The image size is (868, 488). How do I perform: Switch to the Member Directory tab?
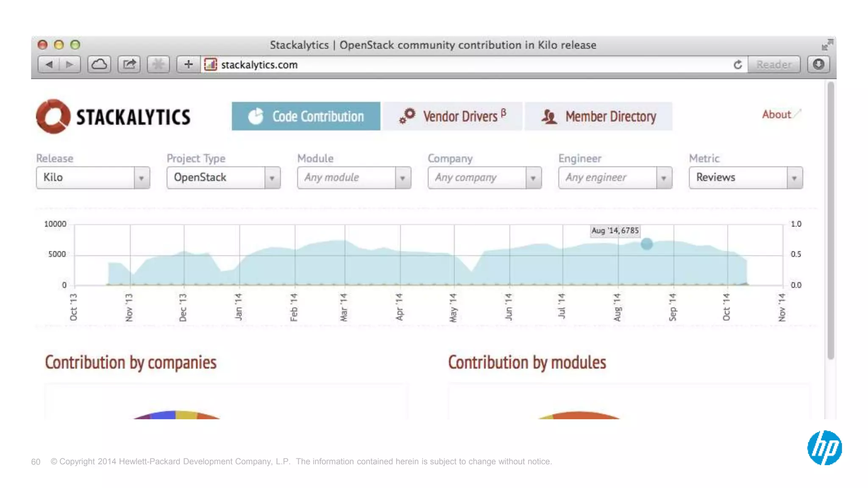coord(598,116)
